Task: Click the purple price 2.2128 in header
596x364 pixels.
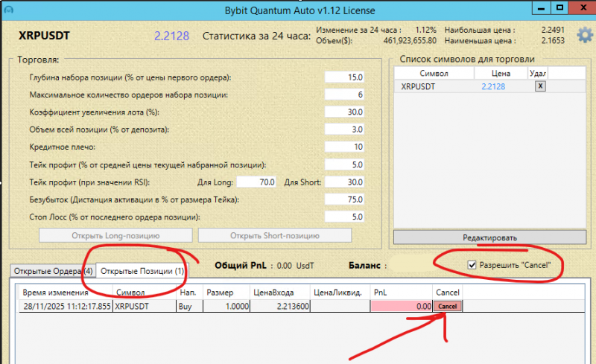Action: click(171, 36)
